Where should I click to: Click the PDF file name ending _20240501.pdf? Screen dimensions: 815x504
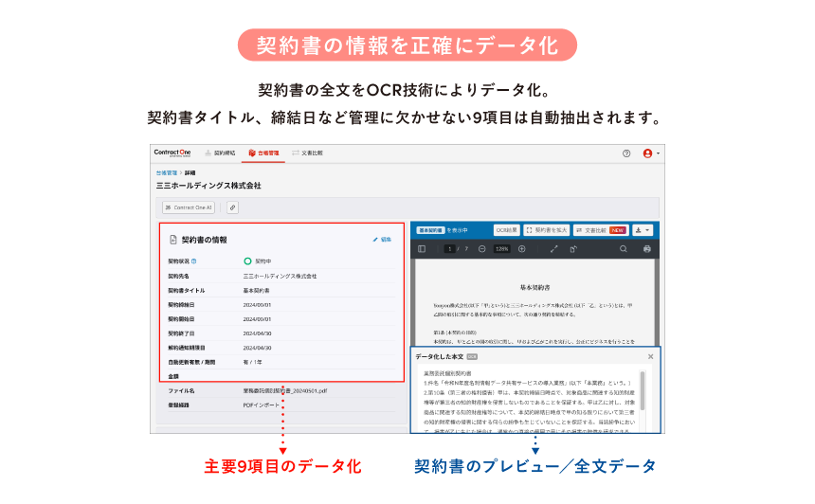(x=285, y=390)
